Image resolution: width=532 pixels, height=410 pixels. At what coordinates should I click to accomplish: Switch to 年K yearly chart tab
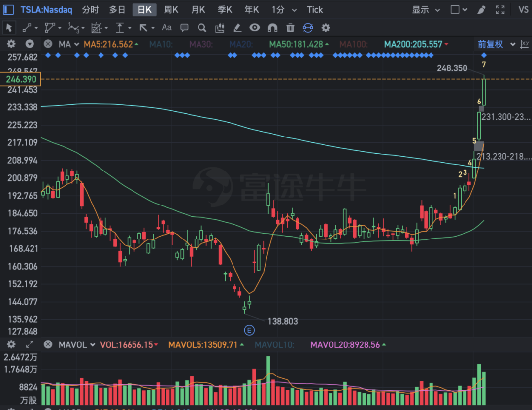click(x=252, y=10)
